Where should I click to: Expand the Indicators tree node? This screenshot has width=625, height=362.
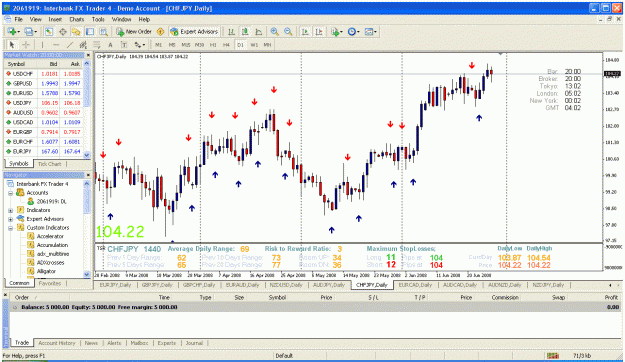11,211
